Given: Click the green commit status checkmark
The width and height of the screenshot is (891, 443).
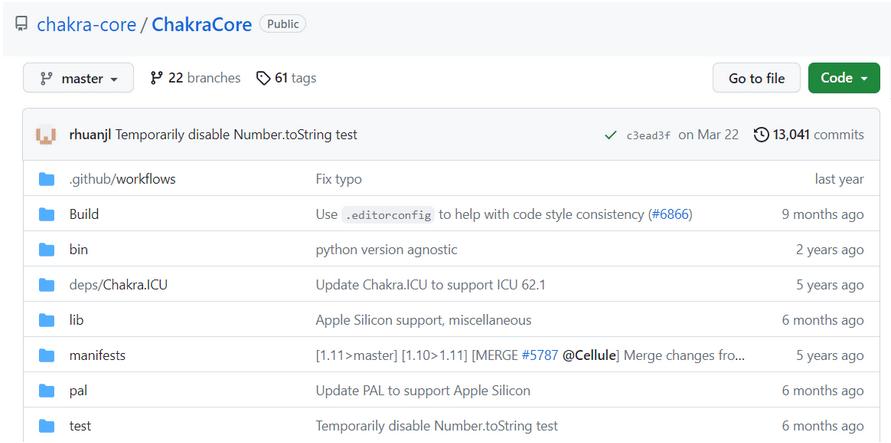Looking at the screenshot, I should [x=610, y=135].
